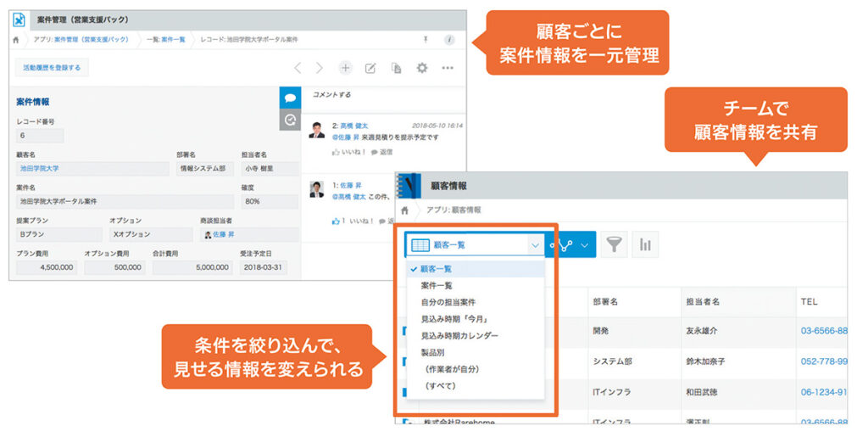Viewport: 868px width, 437px height.
Task: Click 提案プラン value Bプラン
Action: click(x=58, y=234)
